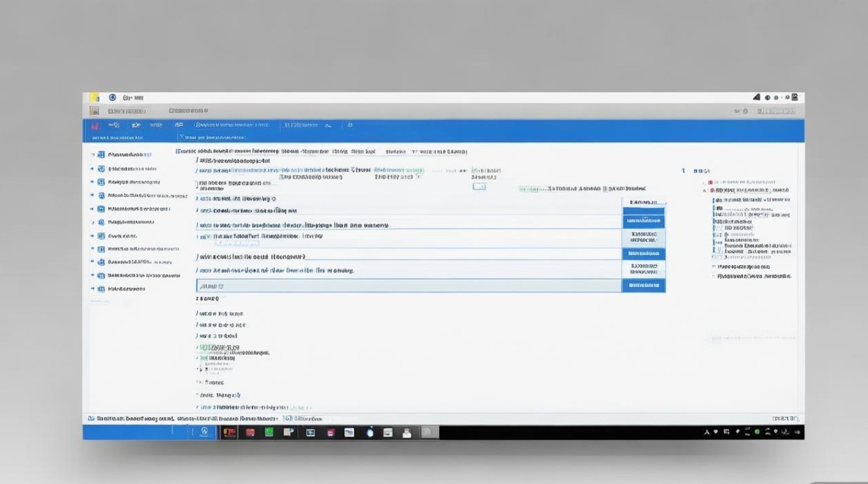Click the bottom blue button beside highlighted row
The width and height of the screenshot is (868, 484).
[x=643, y=285]
